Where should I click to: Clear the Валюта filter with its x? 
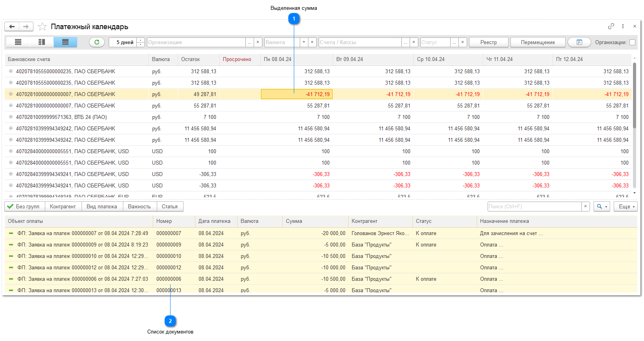(x=312, y=42)
